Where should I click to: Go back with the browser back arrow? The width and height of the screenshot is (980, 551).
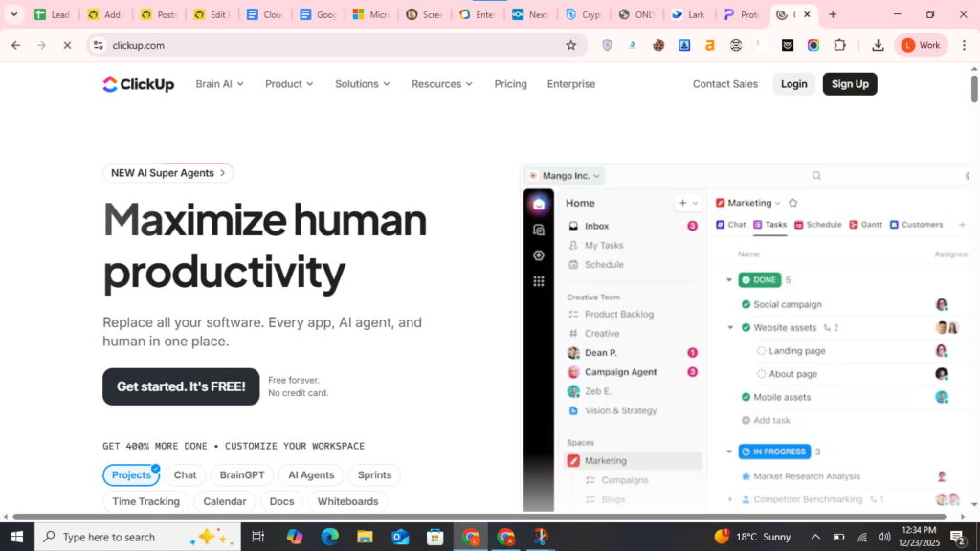pyautogui.click(x=15, y=45)
